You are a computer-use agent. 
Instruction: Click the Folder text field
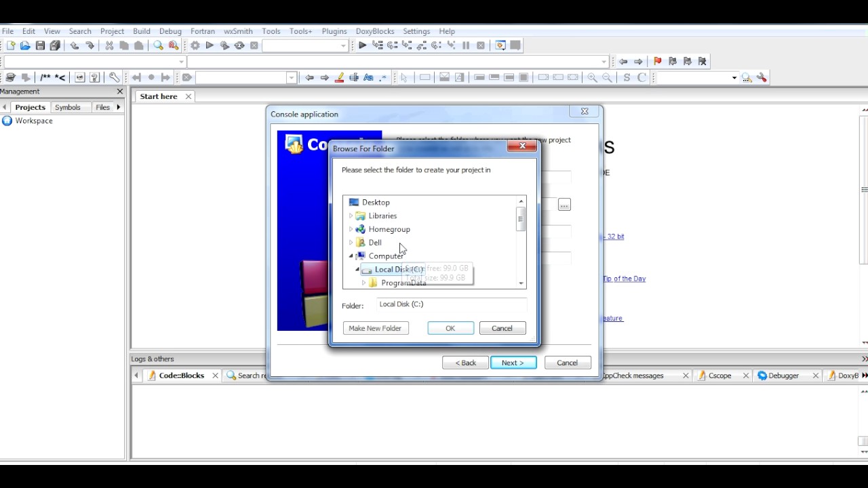452,304
